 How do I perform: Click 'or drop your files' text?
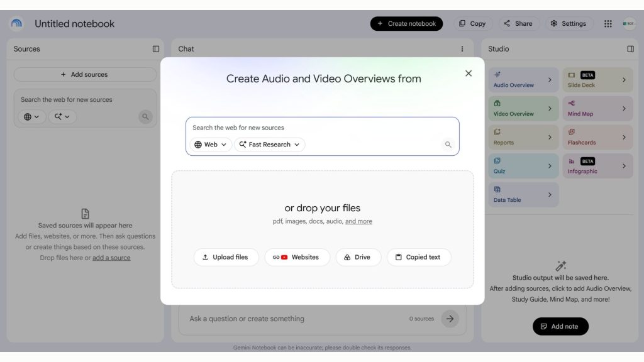[x=323, y=208]
